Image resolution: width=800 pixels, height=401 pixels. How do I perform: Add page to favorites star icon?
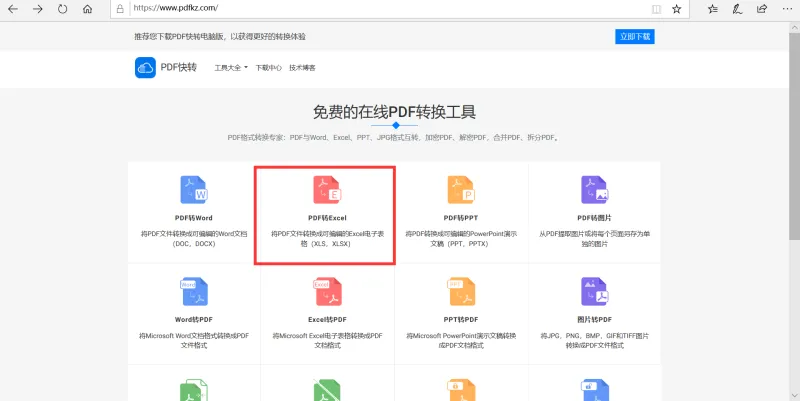pyautogui.click(x=677, y=9)
